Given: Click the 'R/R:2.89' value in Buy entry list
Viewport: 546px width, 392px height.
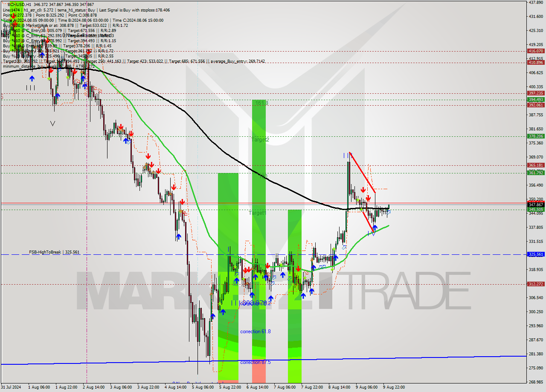Looking at the screenshot, I should tap(108, 30).
